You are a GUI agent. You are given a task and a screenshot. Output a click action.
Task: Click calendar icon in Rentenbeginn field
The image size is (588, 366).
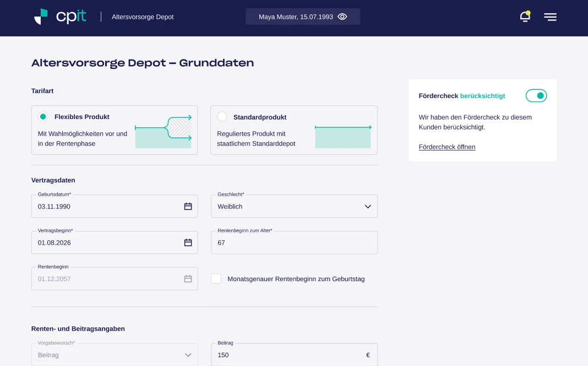pos(188,278)
